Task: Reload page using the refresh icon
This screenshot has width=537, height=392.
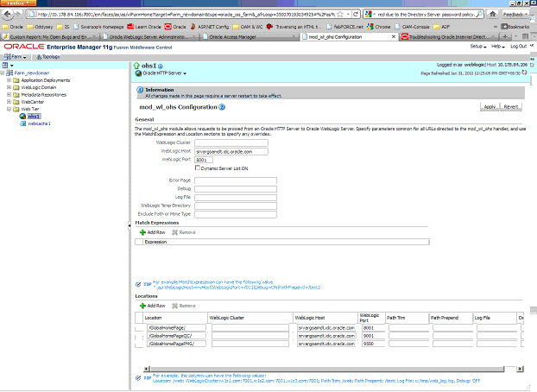Action: 356,15
